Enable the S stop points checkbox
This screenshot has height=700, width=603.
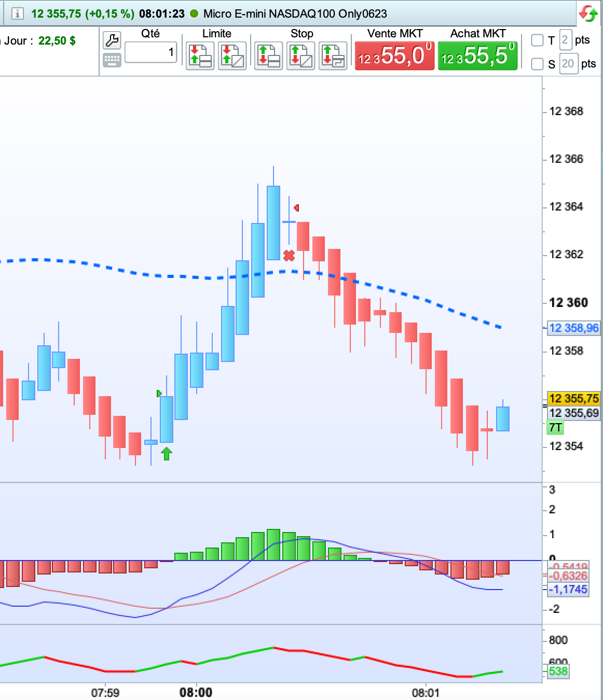[x=537, y=64]
